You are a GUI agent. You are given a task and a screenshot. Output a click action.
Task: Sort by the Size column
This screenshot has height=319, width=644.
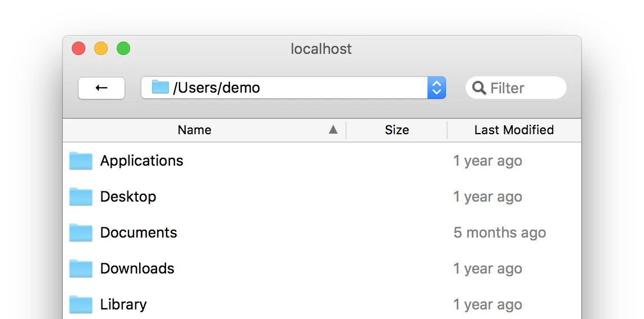397,130
